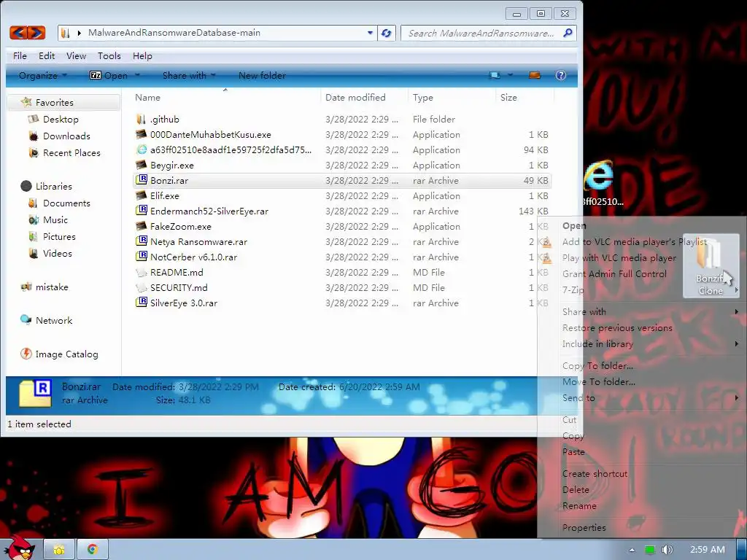This screenshot has height=560, width=747.
Task: Show hidden tray icons arrow
Action: (x=632, y=550)
